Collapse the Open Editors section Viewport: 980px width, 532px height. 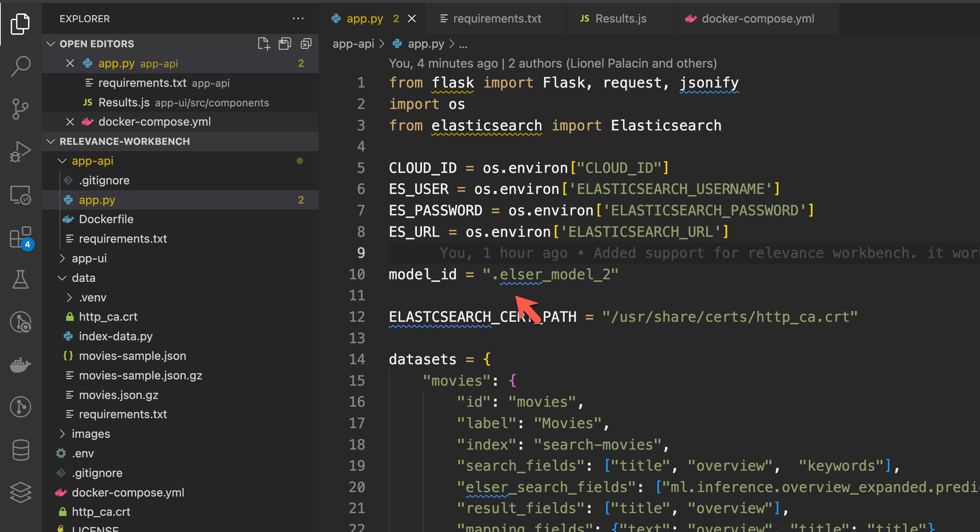(x=51, y=43)
